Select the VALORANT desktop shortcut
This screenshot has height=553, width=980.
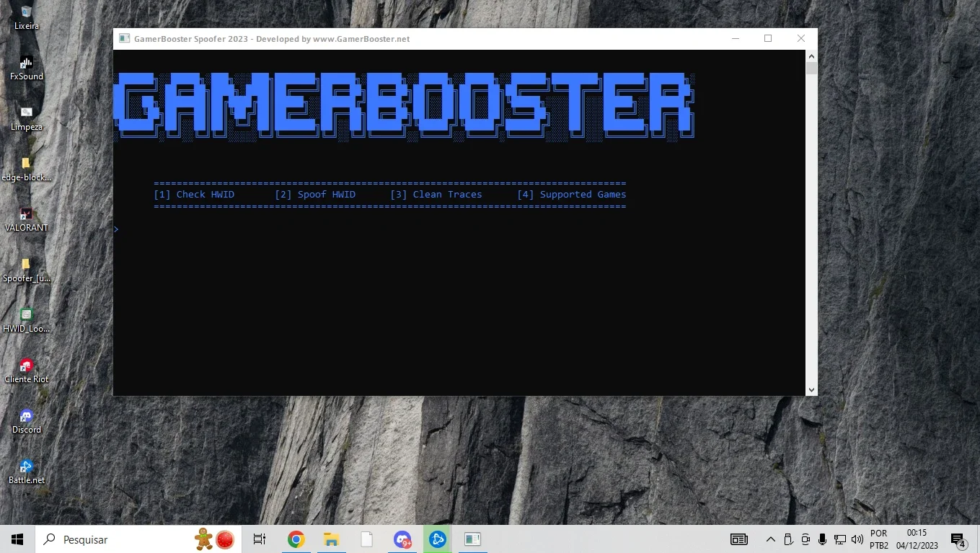(27, 219)
